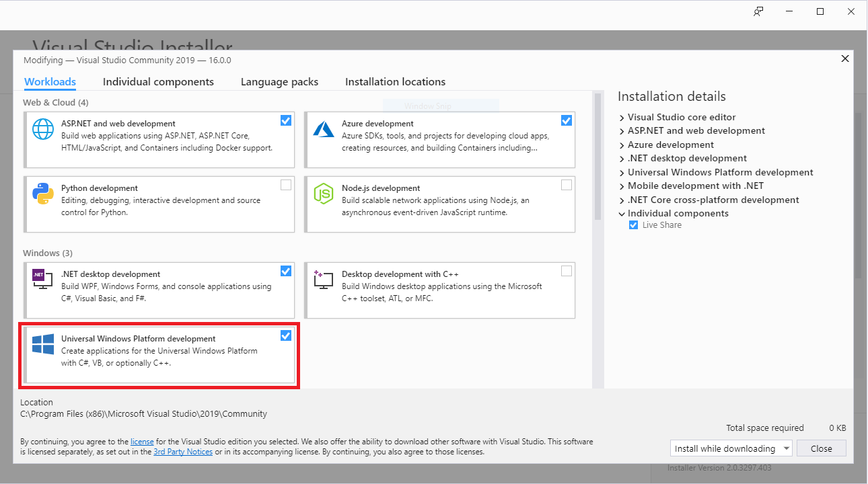Click the workloads list vertical scrollbar
This screenshot has width=868, height=484.
click(597, 157)
